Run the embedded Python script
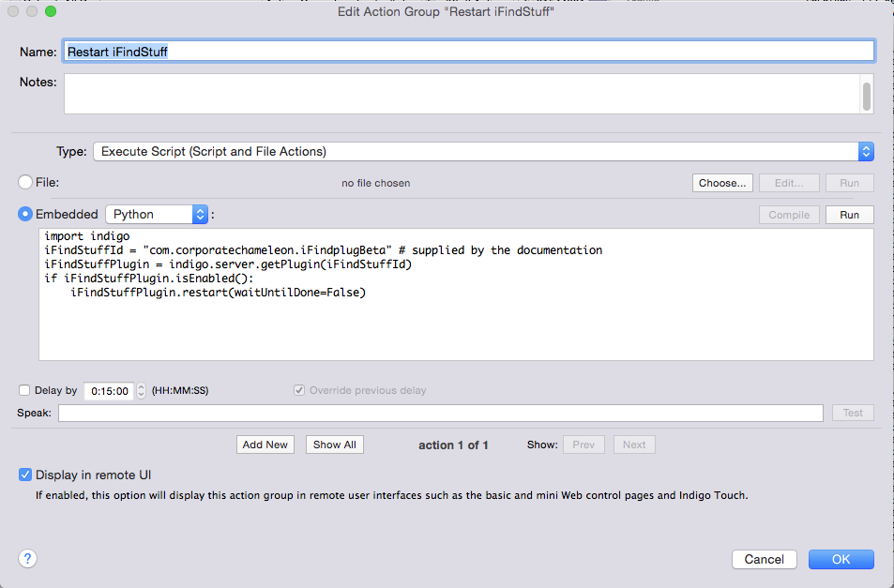 click(850, 215)
